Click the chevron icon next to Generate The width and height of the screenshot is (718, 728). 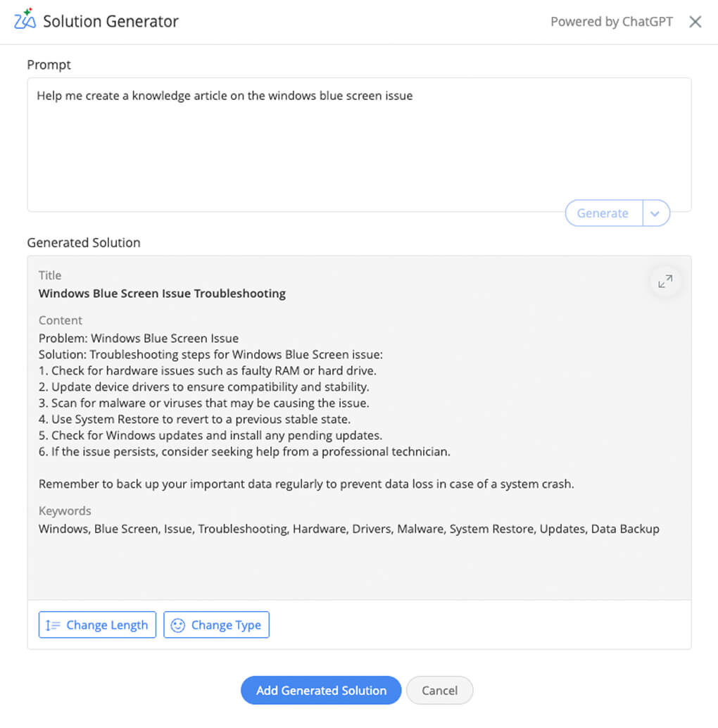[x=656, y=213]
